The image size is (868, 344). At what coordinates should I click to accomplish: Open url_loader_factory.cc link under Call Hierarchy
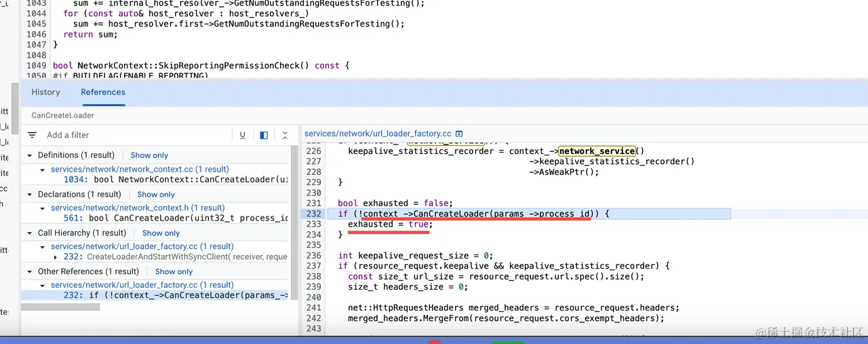click(x=142, y=247)
